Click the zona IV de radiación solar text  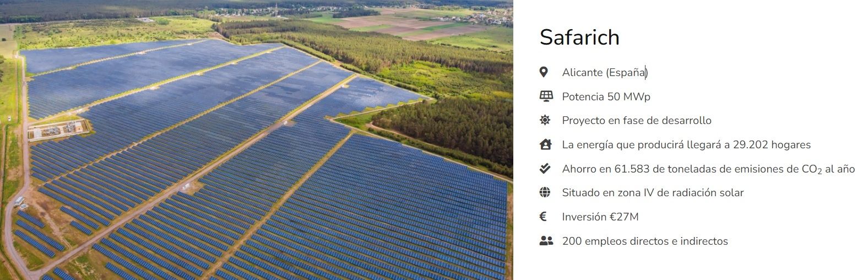point(653,193)
